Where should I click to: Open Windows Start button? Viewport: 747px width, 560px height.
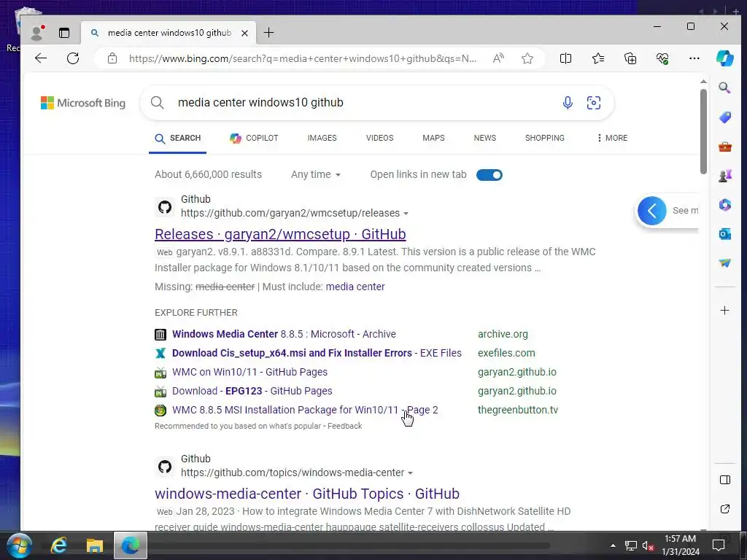click(20, 545)
